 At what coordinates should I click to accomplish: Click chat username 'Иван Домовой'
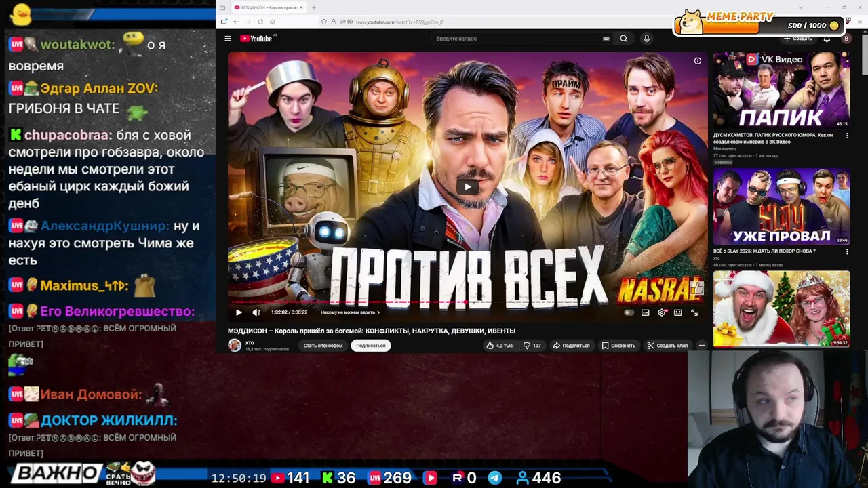pyautogui.click(x=91, y=394)
